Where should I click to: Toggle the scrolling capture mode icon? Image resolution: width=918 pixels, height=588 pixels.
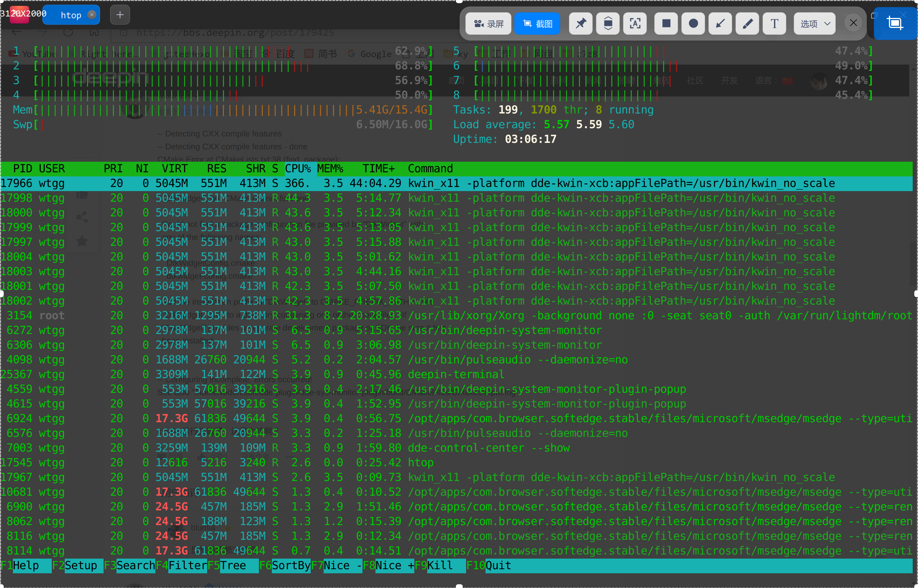(x=607, y=23)
